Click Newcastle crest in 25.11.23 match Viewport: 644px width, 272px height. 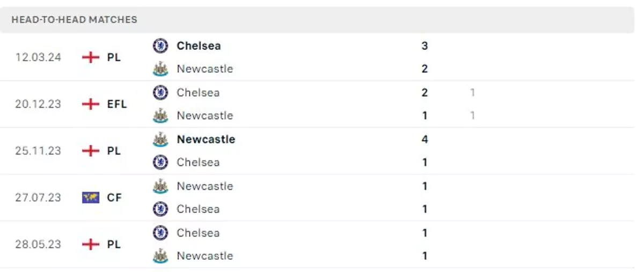tap(160, 139)
